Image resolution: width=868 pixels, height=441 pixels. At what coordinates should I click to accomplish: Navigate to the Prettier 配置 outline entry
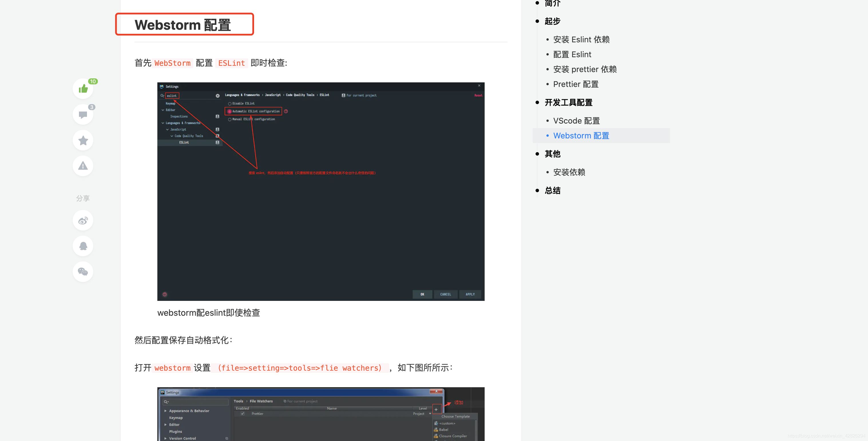pyautogui.click(x=576, y=84)
